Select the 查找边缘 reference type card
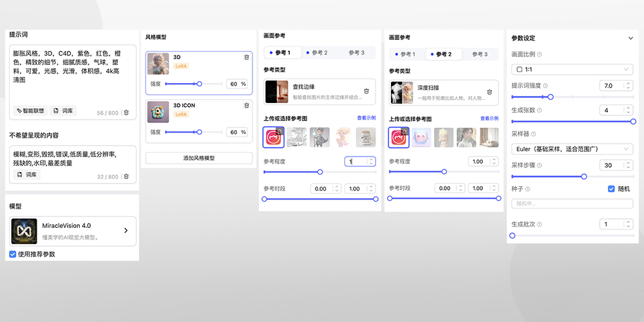 319,91
